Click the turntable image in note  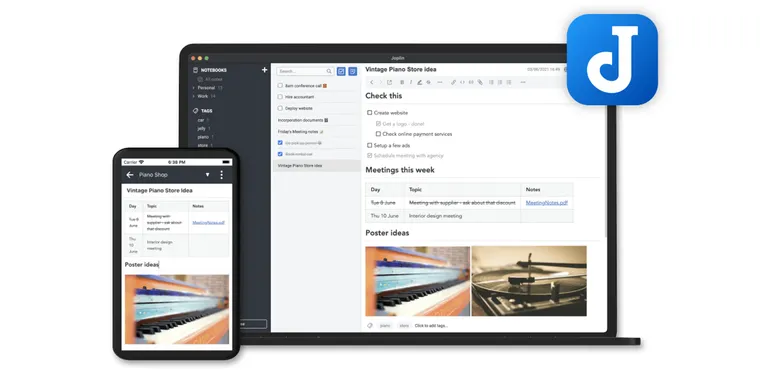529,281
